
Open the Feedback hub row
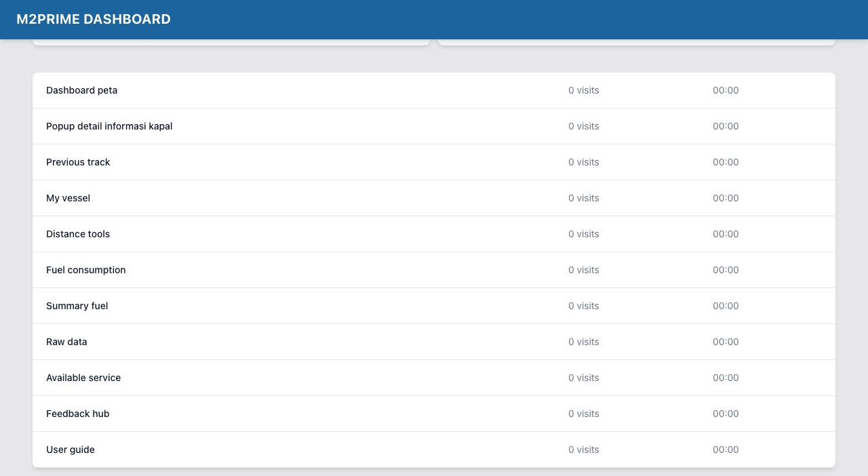(77, 414)
